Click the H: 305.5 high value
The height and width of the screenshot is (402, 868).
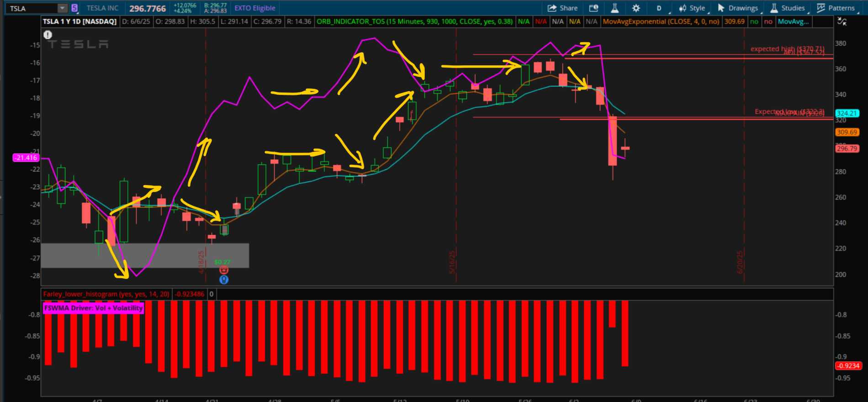pos(202,21)
